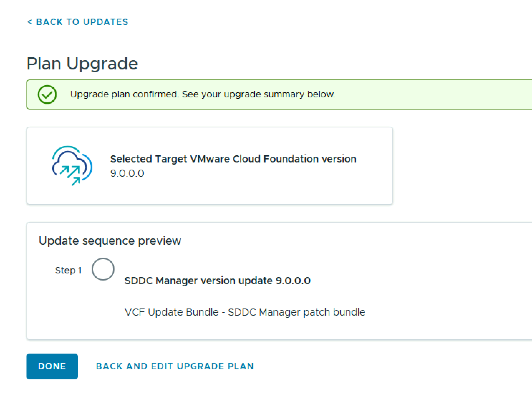Click the 'Upgrade plan confirmed' message text
This screenshot has height=418, width=532.
pos(202,94)
